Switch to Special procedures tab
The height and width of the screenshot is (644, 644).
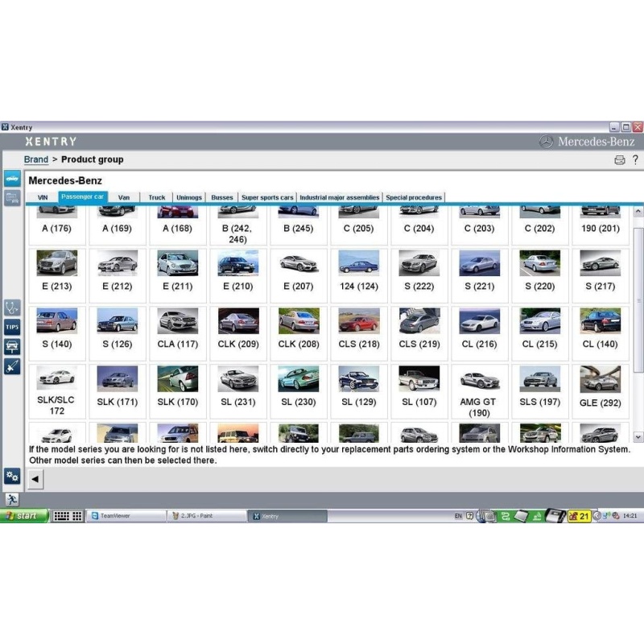[x=414, y=197]
